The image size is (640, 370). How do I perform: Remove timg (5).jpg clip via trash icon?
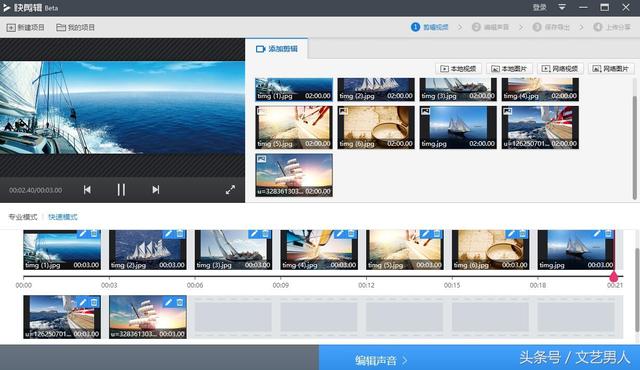(x=437, y=234)
